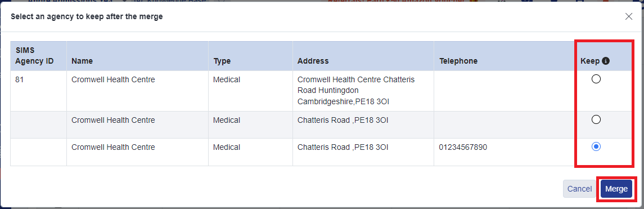The height and width of the screenshot is (209, 644).
Task: Click the SIMS Agency ID value 81
Action: coord(19,80)
